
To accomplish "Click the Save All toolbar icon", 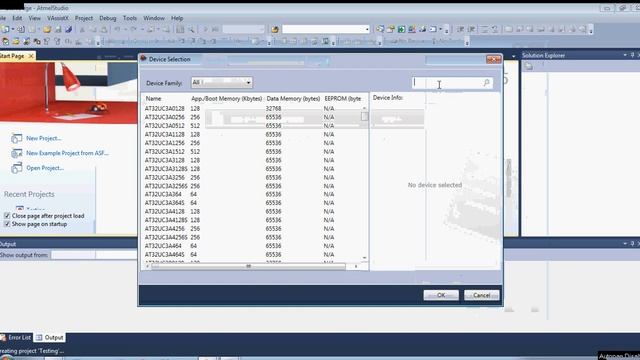I will [69, 29].
